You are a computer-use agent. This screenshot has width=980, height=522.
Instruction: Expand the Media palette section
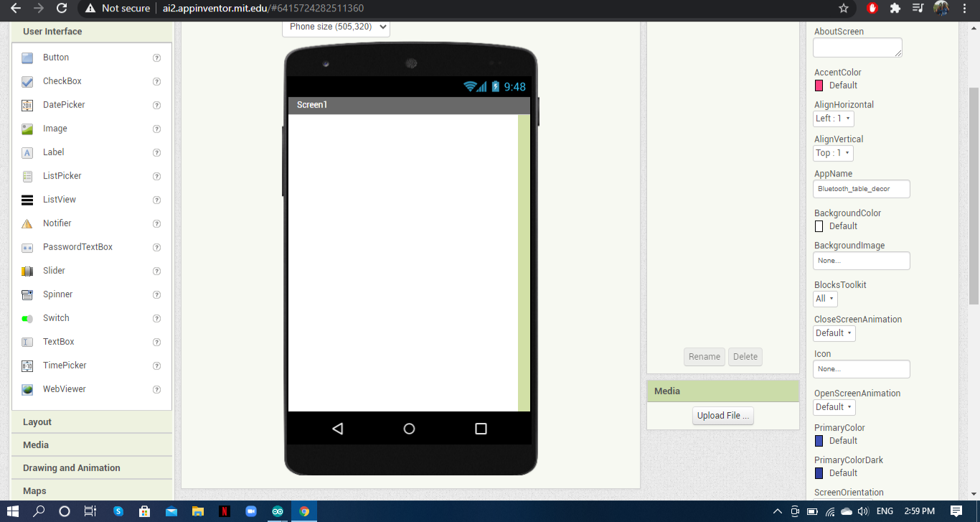[x=92, y=445]
